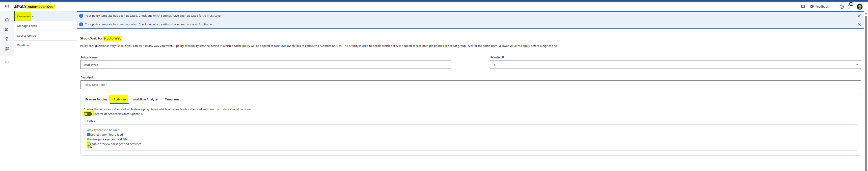Switch to Feature Toggles tab
Viewport: 868px width, 171px height.
[96, 99]
